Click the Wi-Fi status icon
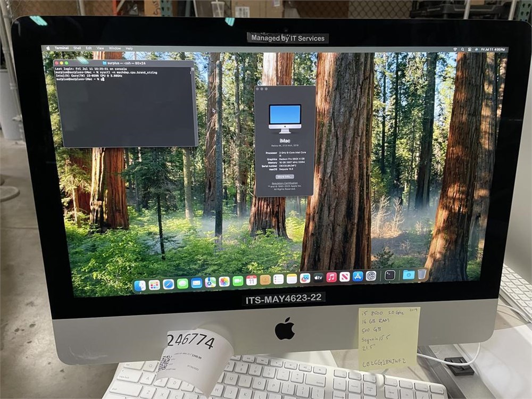 (x=455, y=49)
